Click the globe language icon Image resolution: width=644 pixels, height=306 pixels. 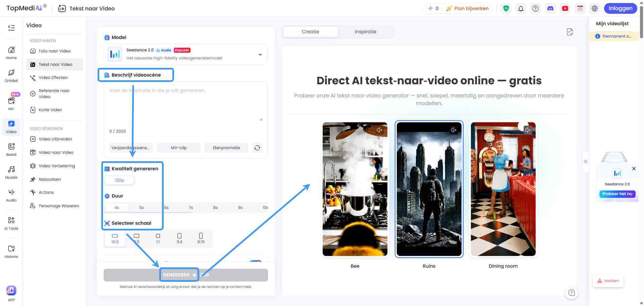tap(595, 8)
